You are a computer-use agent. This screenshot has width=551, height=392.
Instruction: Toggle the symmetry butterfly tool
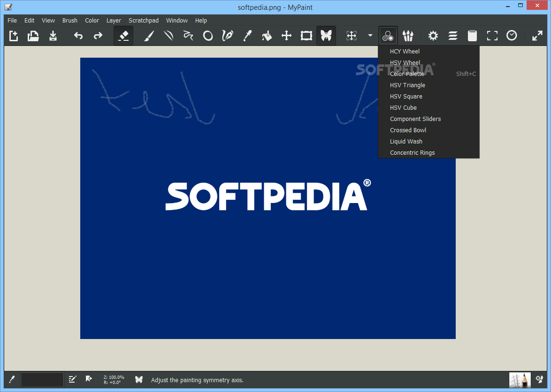point(326,36)
